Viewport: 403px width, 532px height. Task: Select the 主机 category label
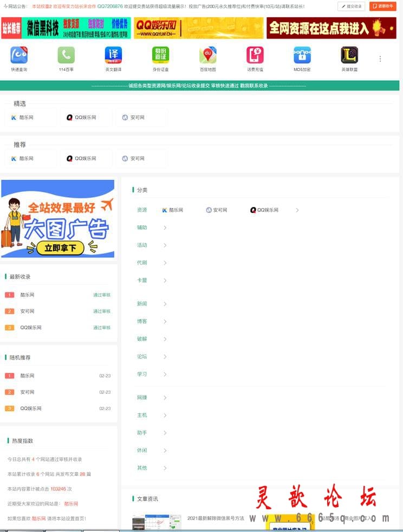click(x=142, y=415)
